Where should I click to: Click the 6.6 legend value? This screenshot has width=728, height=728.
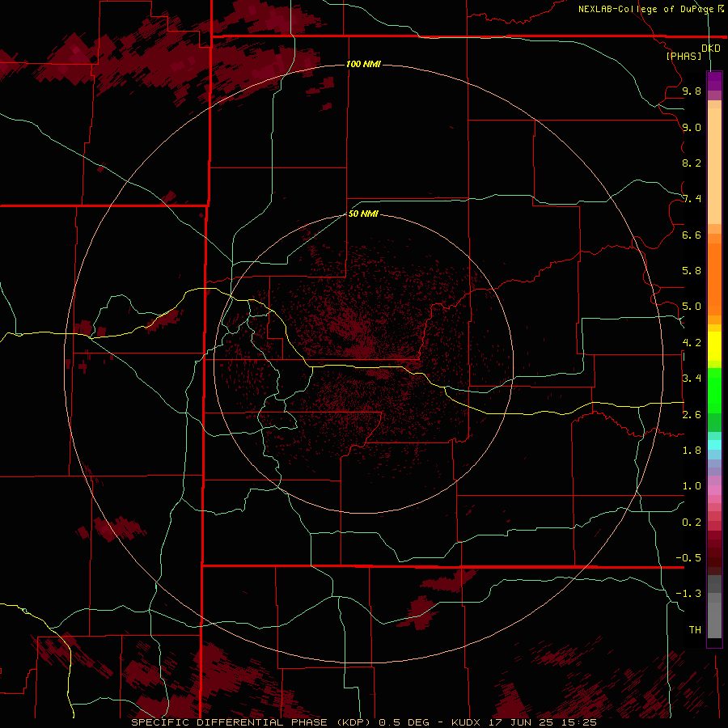click(692, 235)
